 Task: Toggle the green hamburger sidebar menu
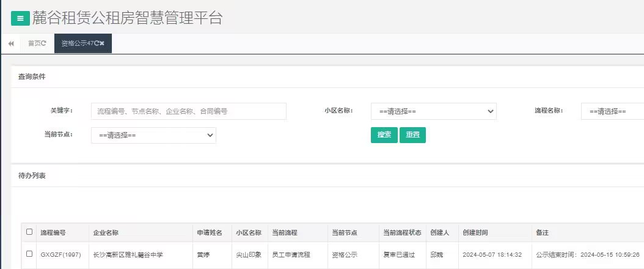[20, 18]
